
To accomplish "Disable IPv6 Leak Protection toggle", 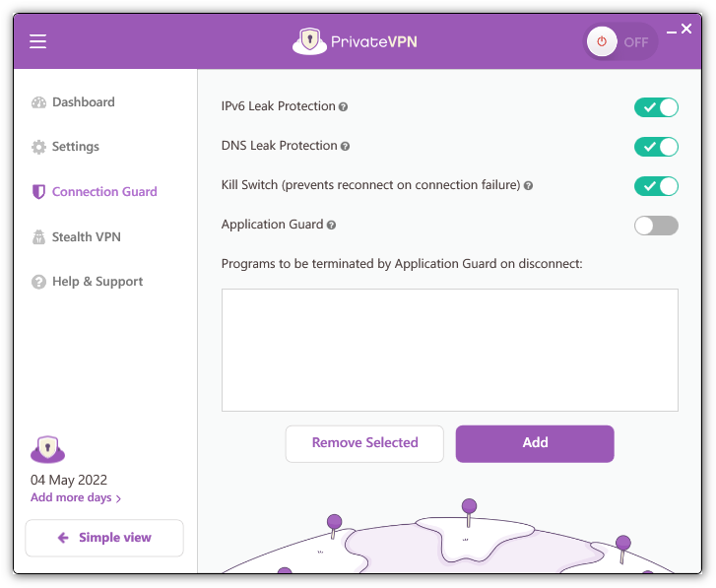I will 656,107.
